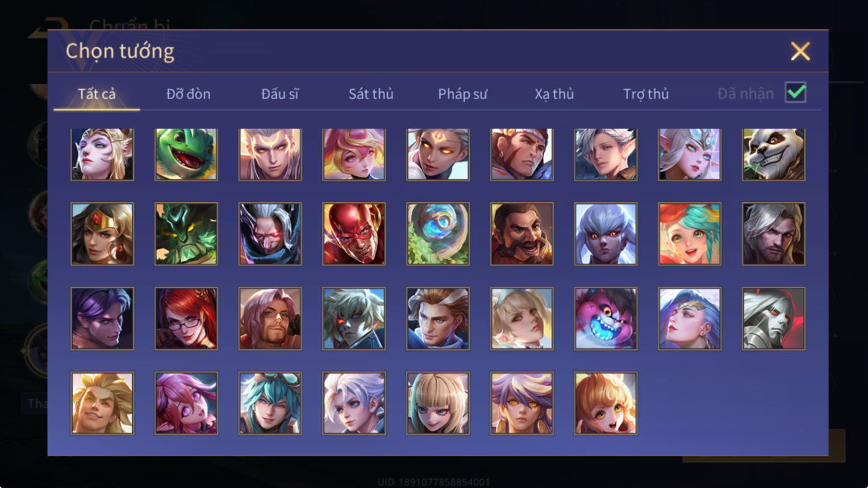Select the green horned forest creature hero
Image resolution: width=868 pixels, height=488 pixels.
[x=186, y=233]
